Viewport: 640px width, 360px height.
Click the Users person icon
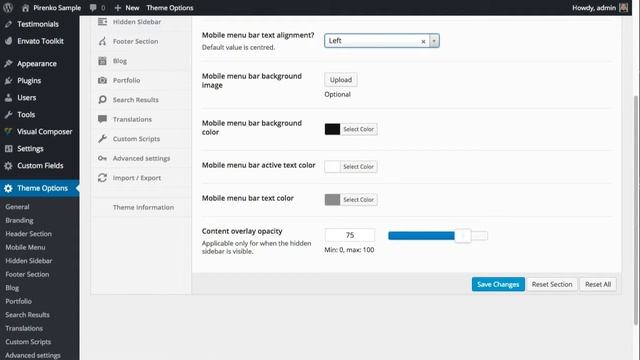coord(8,98)
